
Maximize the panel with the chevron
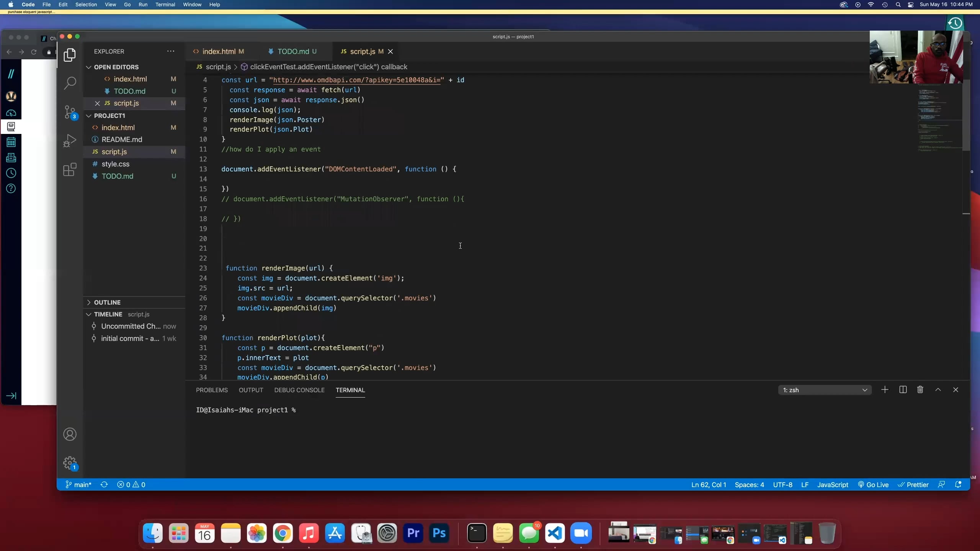938,390
